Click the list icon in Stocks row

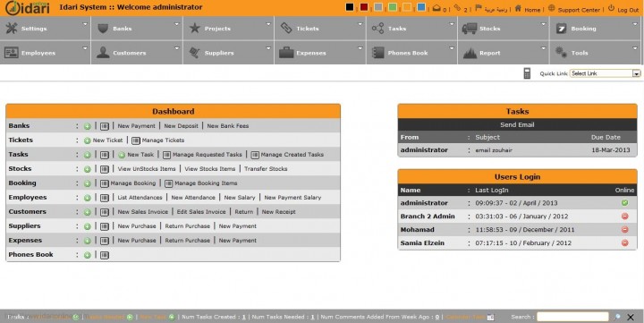coord(105,169)
